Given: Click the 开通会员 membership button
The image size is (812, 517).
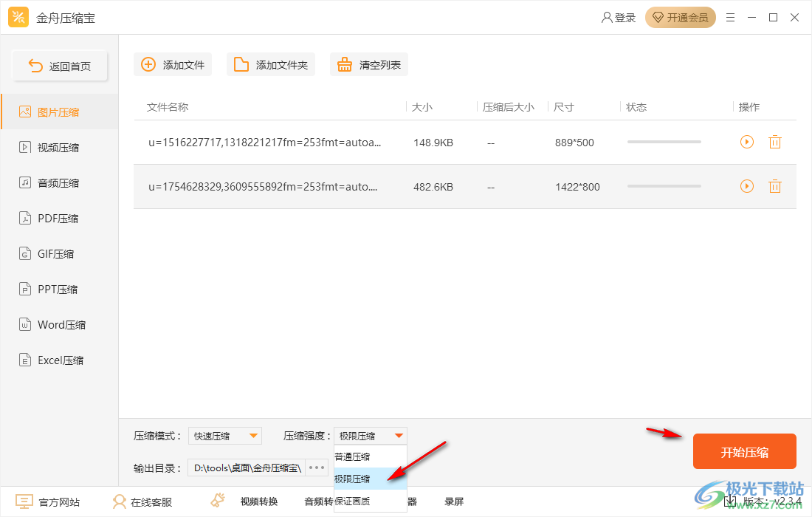Looking at the screenshot, I should (680, 18).
